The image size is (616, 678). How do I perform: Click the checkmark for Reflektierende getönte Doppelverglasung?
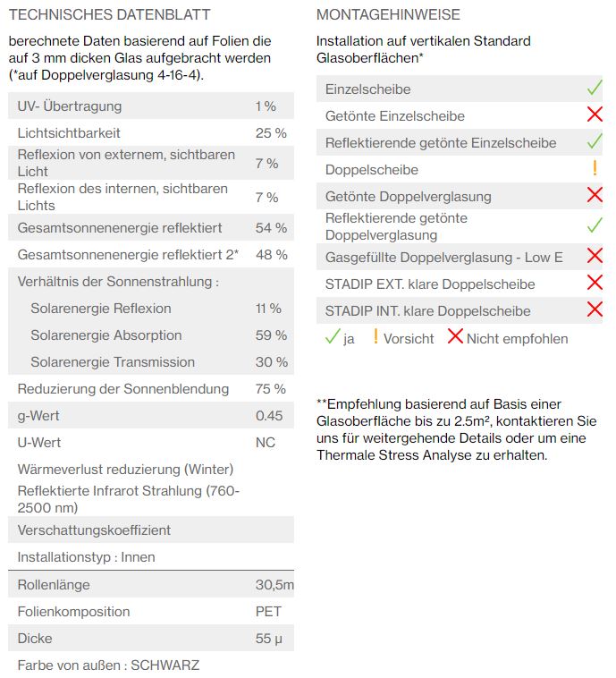[x=595, y=225]
